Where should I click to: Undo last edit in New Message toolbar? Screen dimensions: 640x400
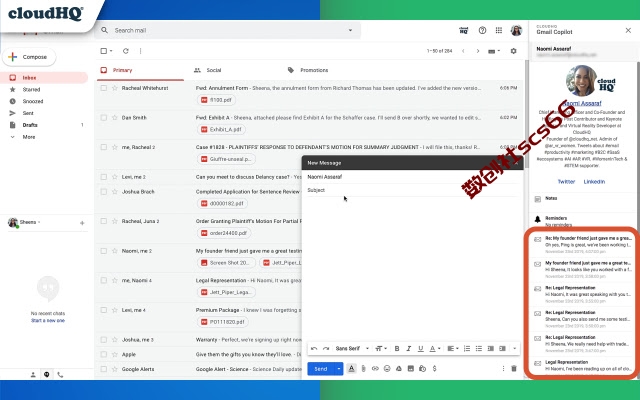pyautogui.click(x=314, y=349)
